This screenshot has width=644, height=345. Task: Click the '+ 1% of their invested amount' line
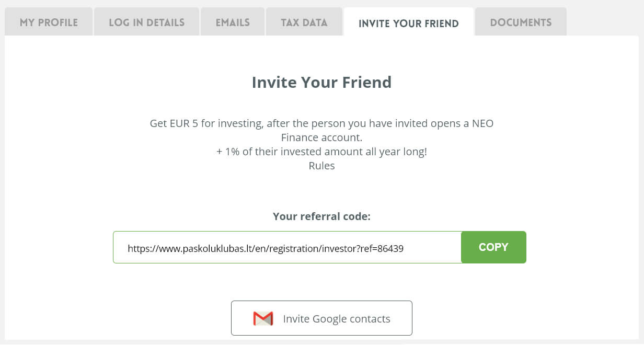pos(321,152)
